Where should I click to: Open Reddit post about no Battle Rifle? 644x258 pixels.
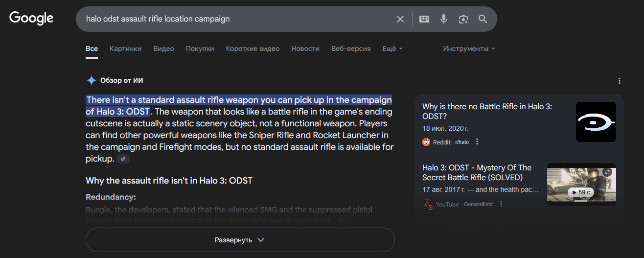(487, 111)
